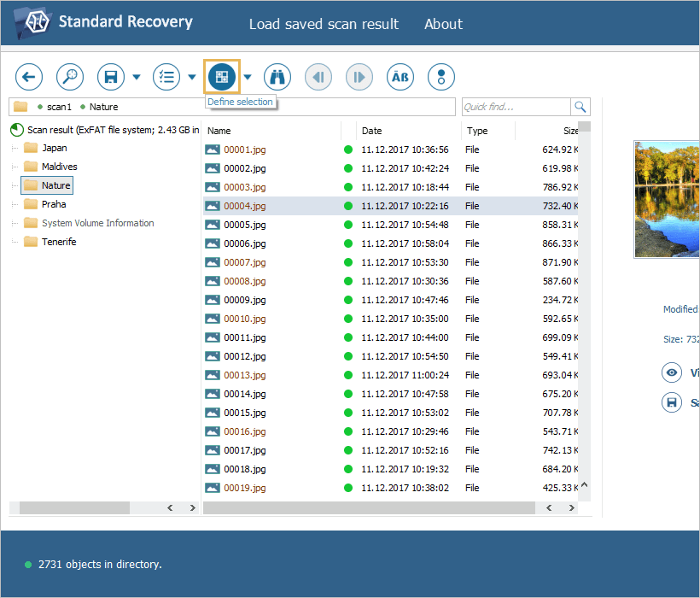700x598 pixels.
Task: Expand the Praha tree node
Action: 15,204
